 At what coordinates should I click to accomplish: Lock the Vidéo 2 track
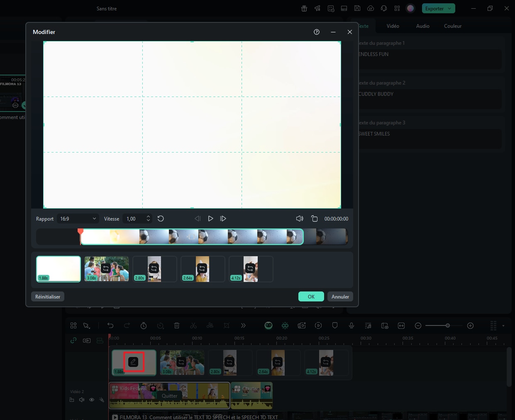tap(72, 400)
